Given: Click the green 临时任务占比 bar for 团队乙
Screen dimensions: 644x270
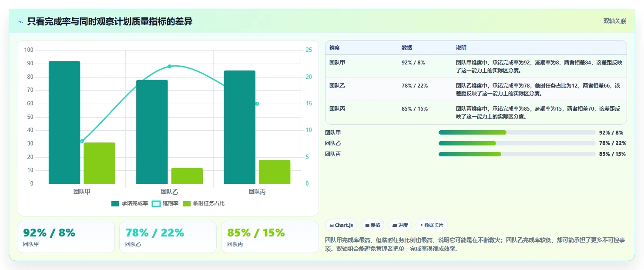Looking at the screenshot, I should (x=187, y=176).
